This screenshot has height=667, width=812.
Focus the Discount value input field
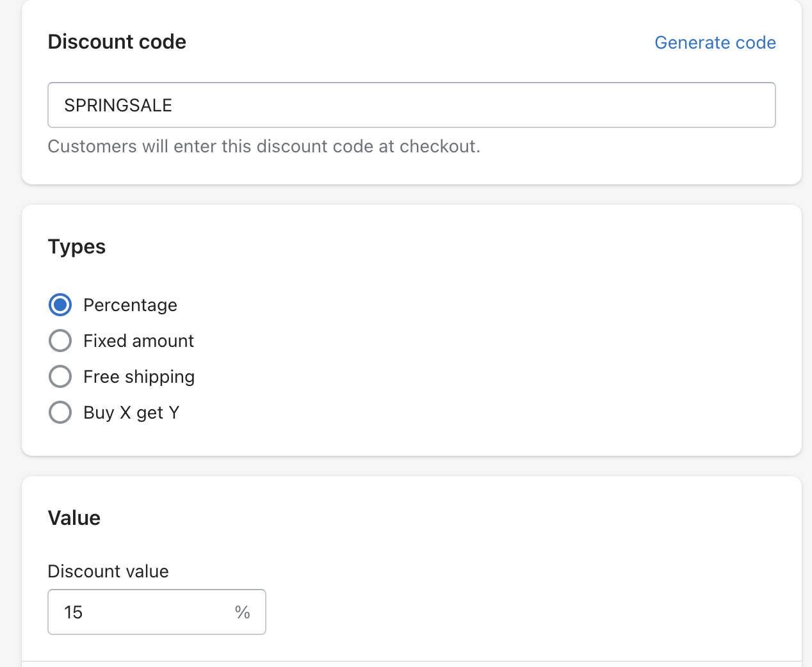pyautogui.click(x=147, y=612)
